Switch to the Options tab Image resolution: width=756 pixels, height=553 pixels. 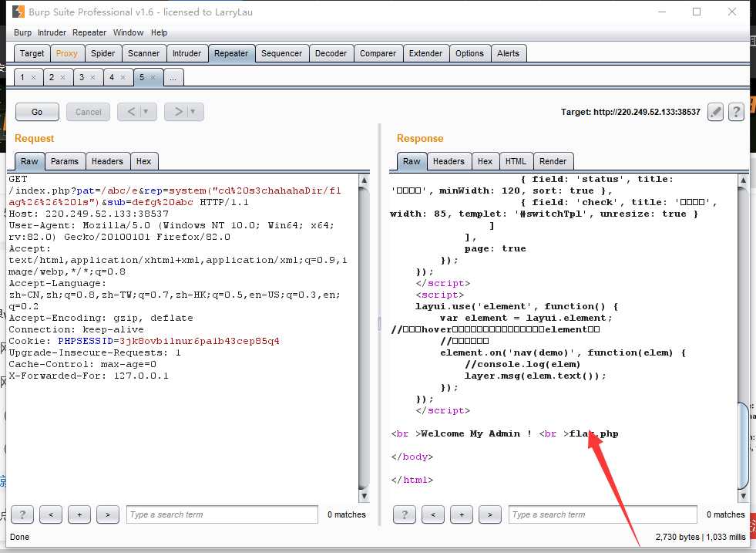tap(469, 53)
